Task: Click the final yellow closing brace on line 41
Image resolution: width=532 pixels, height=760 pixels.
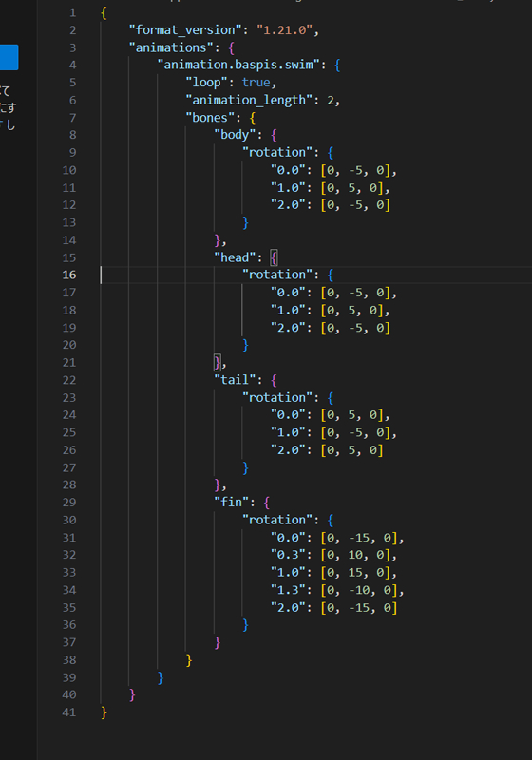Action: coord(104,712)
